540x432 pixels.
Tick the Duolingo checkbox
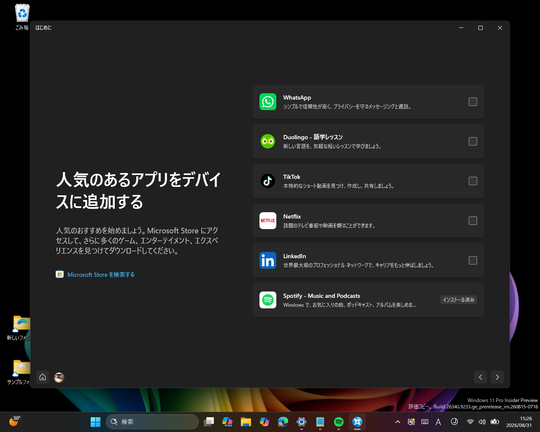point(472,141)
